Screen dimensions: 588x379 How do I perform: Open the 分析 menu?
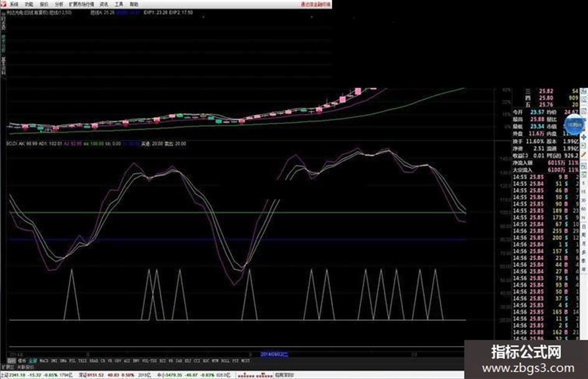coord(59,4)
